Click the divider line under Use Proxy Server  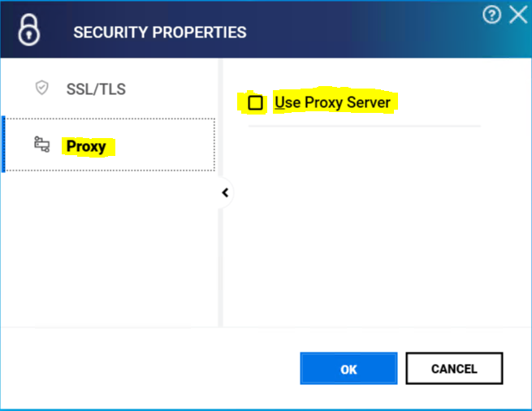pyautogui.click(x=364, y=126)
